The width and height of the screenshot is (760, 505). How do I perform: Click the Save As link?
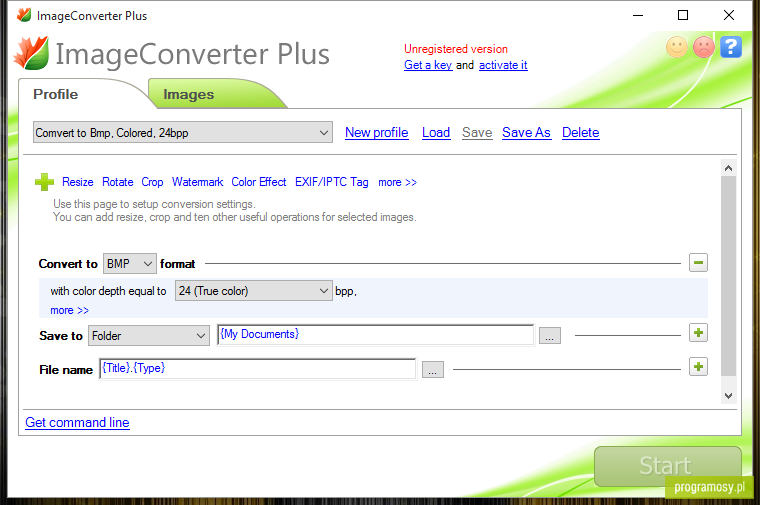coord(526,132)
